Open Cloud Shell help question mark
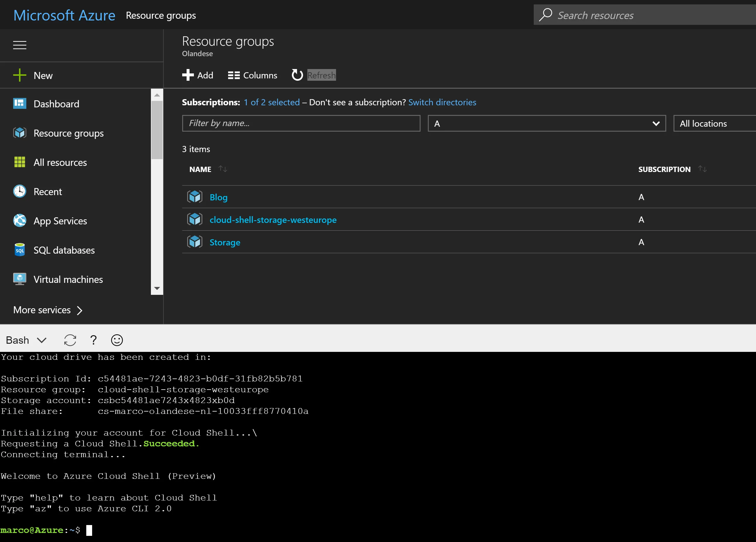The image size is (756, 542). click(x=94, y=340)
